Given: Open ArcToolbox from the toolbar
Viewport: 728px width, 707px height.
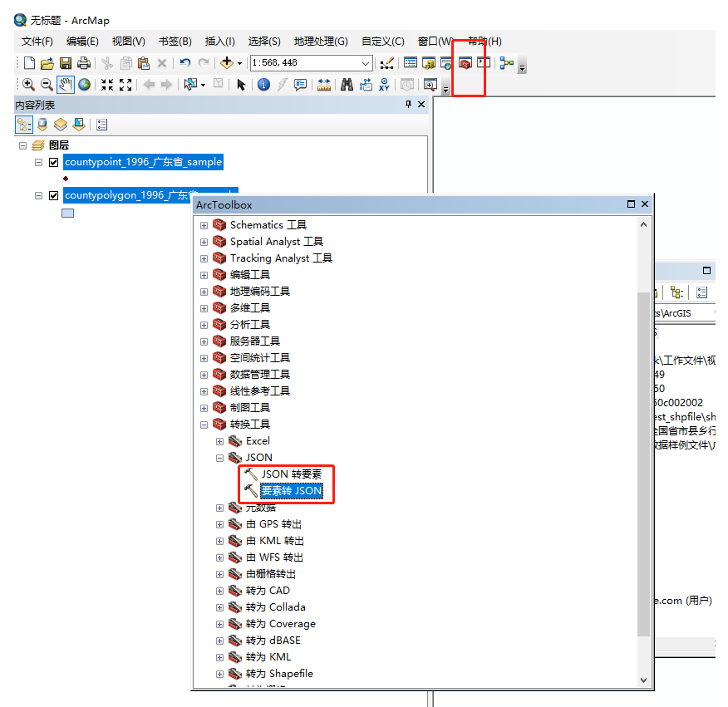Looking at the screenshot, I should 465,62.
